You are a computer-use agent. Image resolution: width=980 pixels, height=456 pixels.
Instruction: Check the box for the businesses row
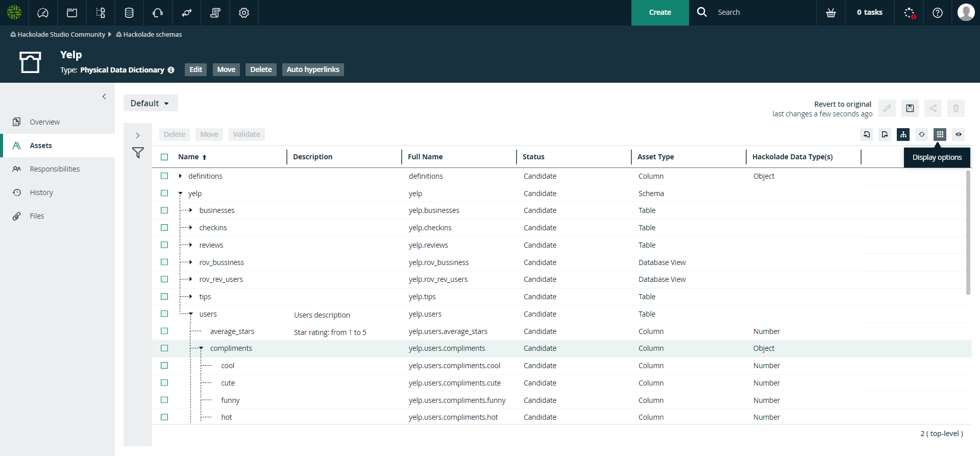point(164,210)
